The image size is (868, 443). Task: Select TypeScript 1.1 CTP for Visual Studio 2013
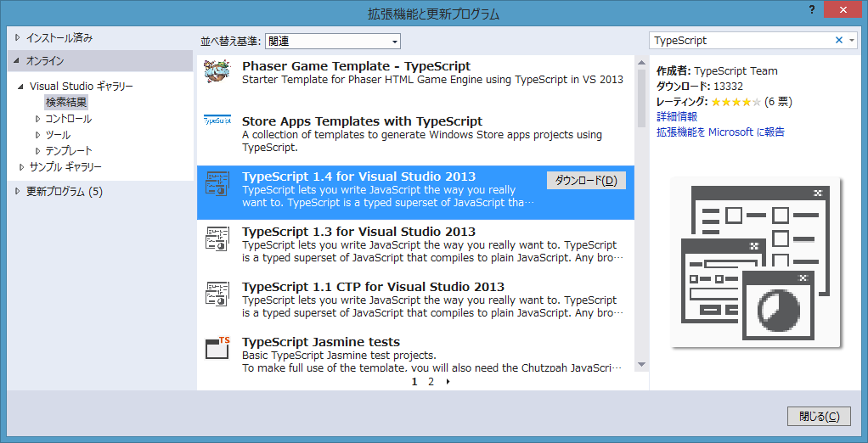(373, 287)
